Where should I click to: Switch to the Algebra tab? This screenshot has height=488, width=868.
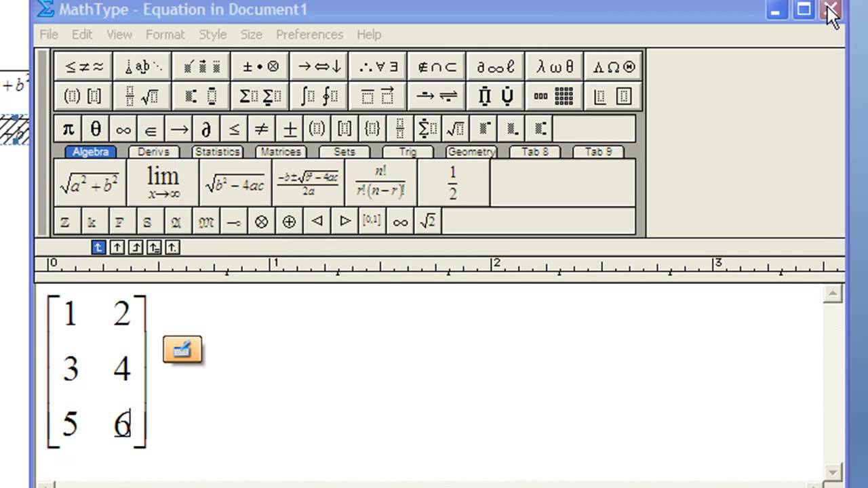(x=90, y=152)
